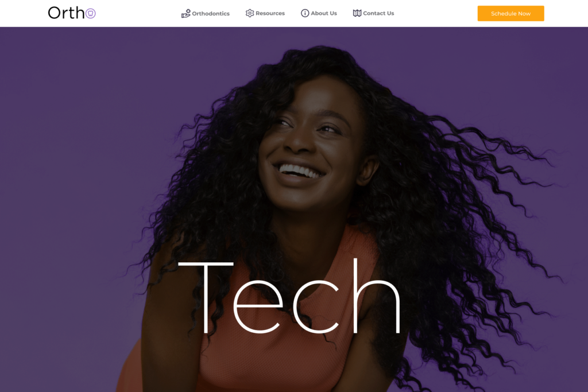Click the woman's white smile in the photo

coord(300,171)
